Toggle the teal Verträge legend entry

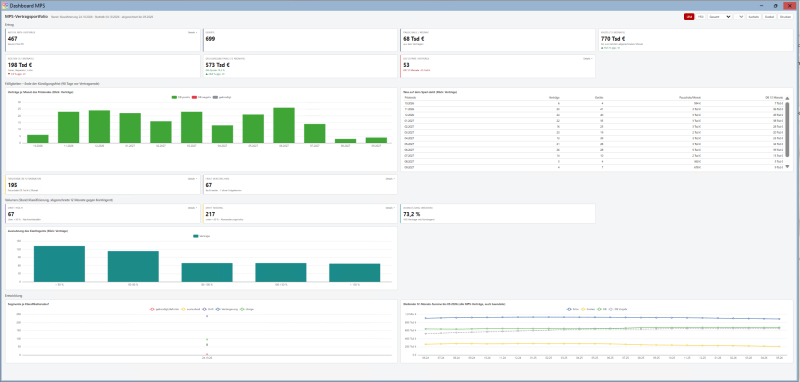point(201,236)
